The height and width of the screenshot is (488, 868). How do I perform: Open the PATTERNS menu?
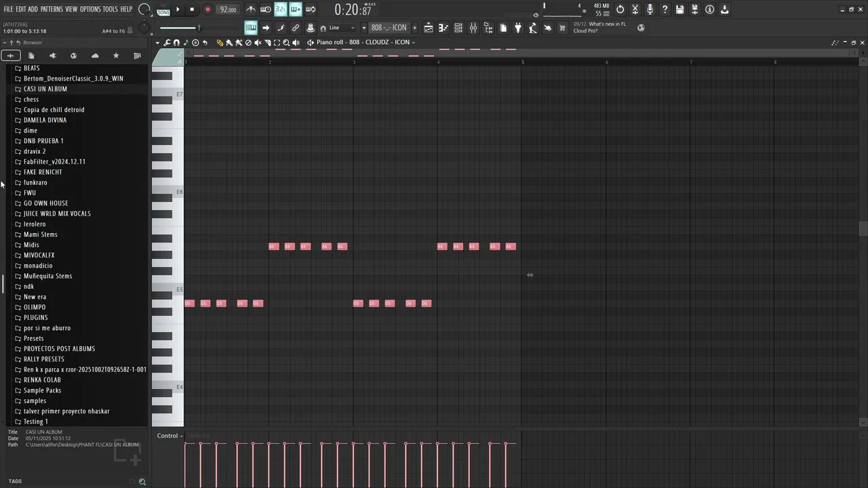pos(52,9)
